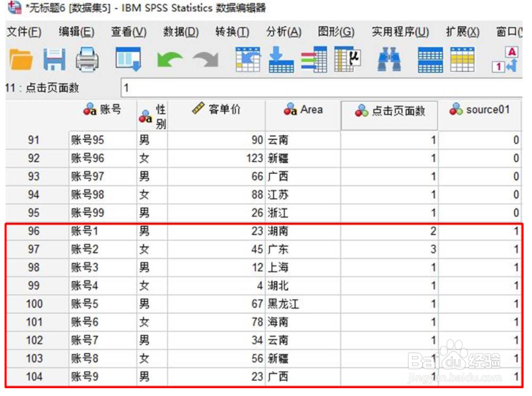Click Area cell 海南 in row 101
The width and height of the screenshot is (532, 396).
(x=303, y=322)
